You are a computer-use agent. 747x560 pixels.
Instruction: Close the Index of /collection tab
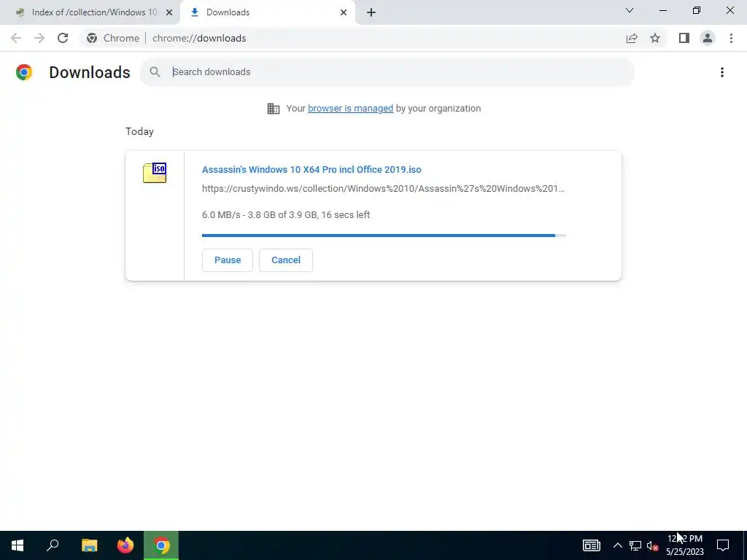coord(169,12)
